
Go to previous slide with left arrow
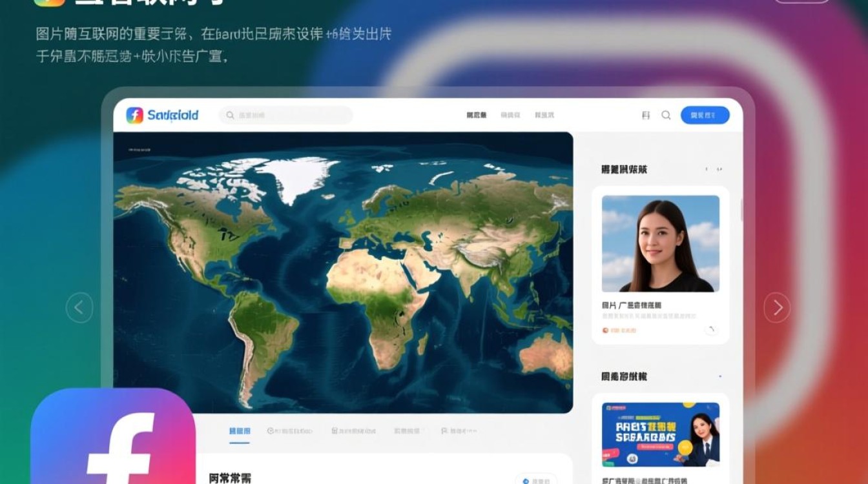coord(79,308)
